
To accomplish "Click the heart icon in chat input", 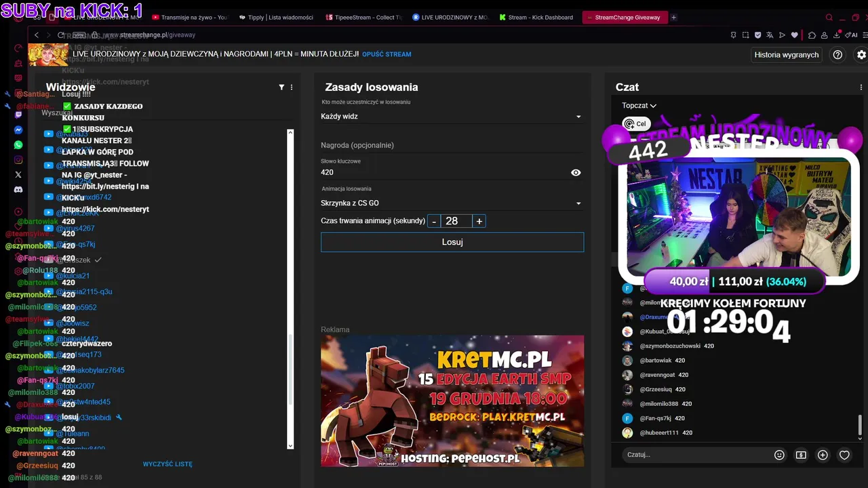I will point(844,455).
